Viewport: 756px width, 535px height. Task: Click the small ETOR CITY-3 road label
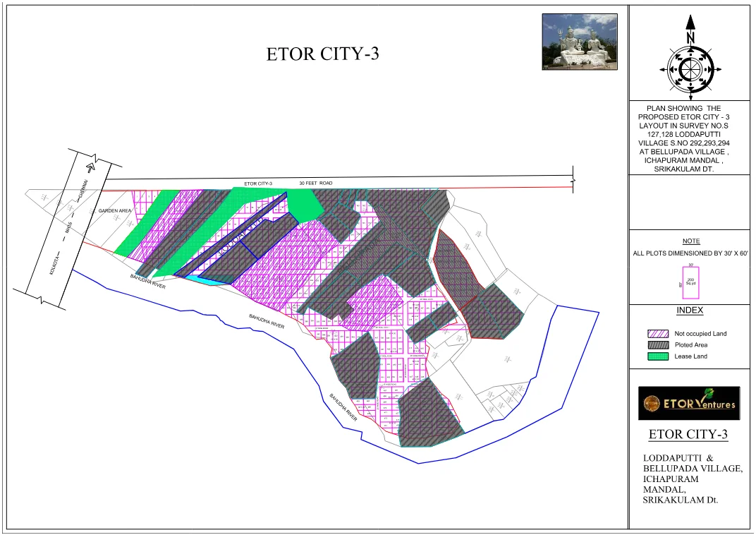click(x=258, y=184)
